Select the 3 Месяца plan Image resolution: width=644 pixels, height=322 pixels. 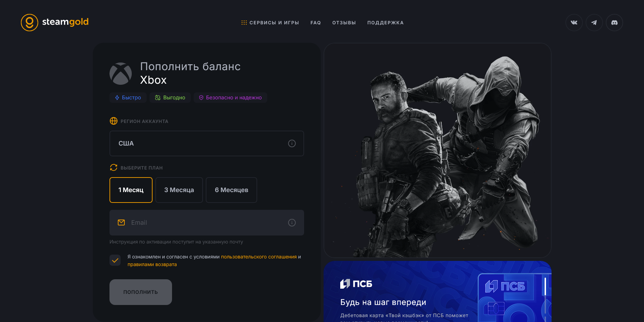point(179,190)
